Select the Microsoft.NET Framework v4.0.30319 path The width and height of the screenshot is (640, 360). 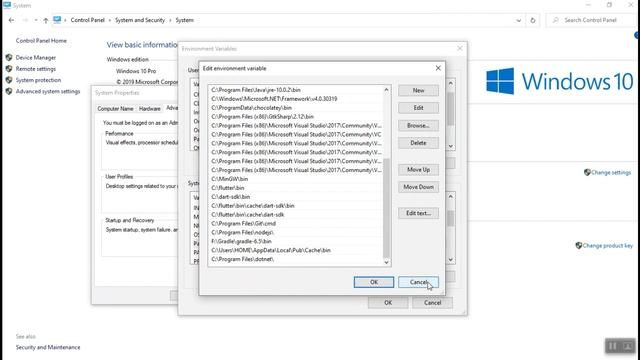(296, 99)
